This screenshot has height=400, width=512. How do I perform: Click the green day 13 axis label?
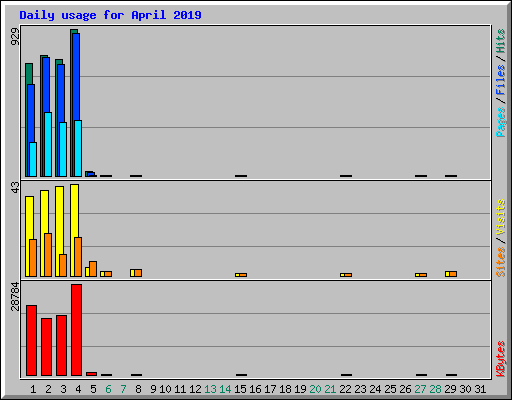tap(210, 389)
